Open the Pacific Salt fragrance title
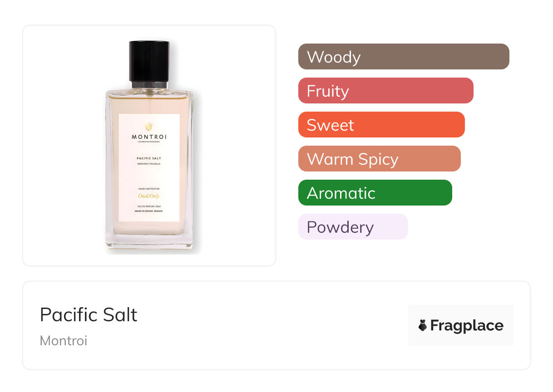 89,315
